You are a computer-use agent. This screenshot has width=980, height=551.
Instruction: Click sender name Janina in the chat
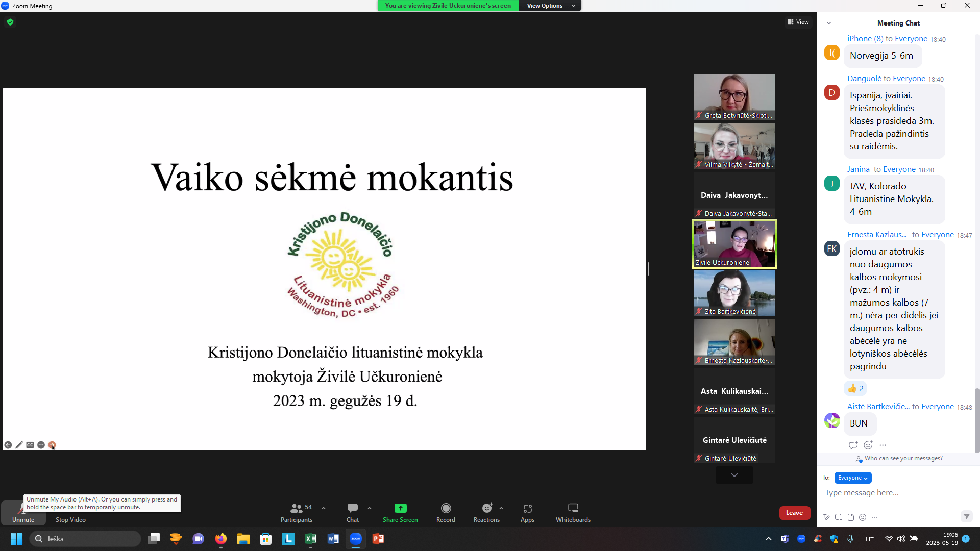859,169
